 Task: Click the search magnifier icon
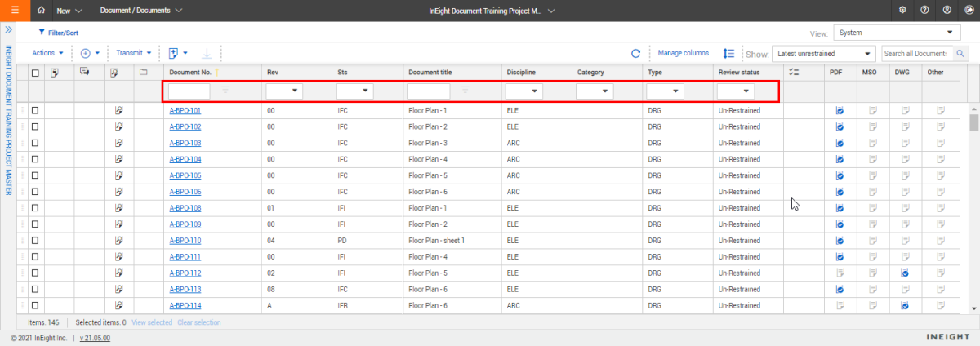(961, 53)
